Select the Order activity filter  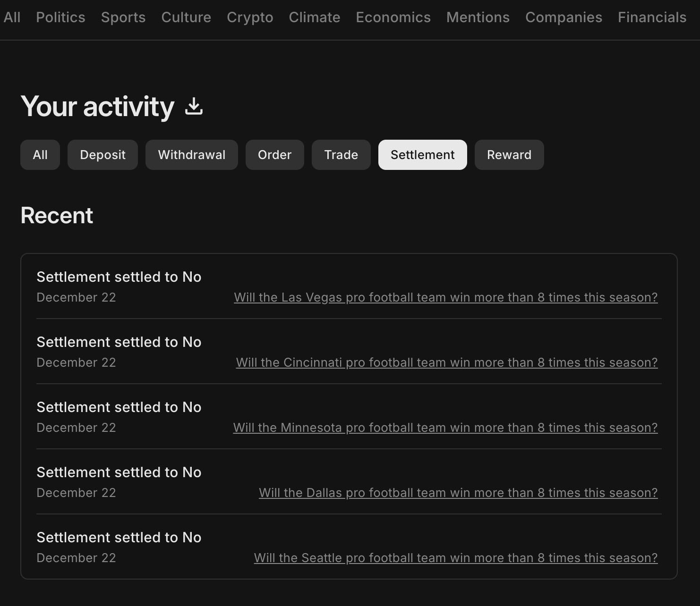point(274,155)
